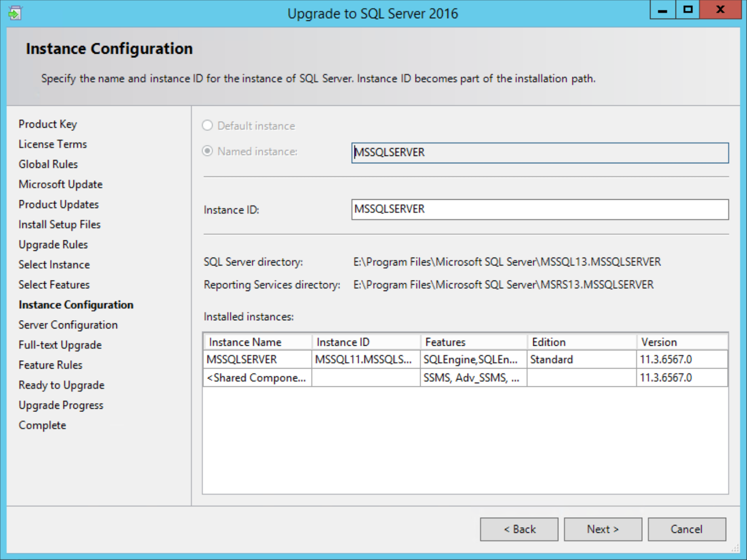Click the Named instance text field
Image resolution: width=747 pixels, height=560 pixels.
coord(540,153)
